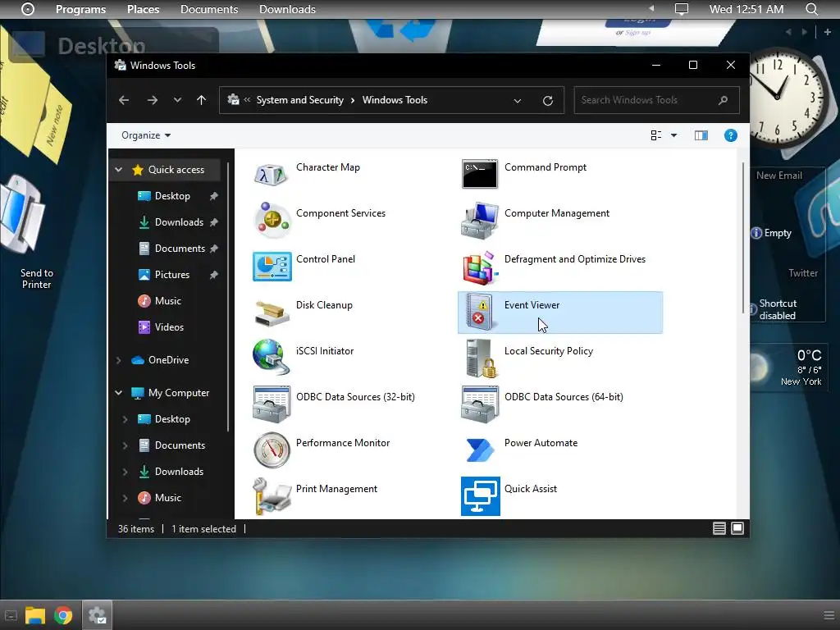Select the Quick Assist icon
The image size is (840, 630).
[x=481, y=496]
